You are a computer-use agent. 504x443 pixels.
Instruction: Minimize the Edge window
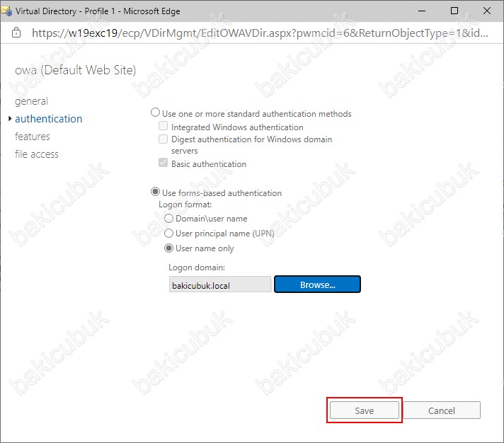pos(422,11)
